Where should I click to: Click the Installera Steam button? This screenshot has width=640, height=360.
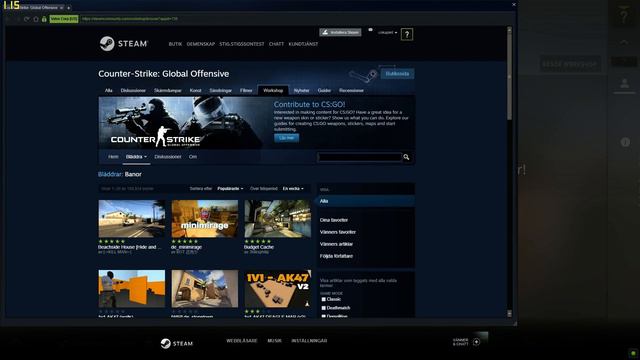coord(340,32)
